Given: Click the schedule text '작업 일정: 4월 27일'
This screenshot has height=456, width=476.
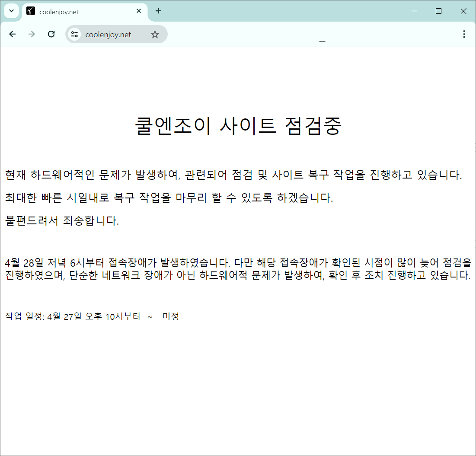Looking at the screenshot, I should tap(43, 316).
